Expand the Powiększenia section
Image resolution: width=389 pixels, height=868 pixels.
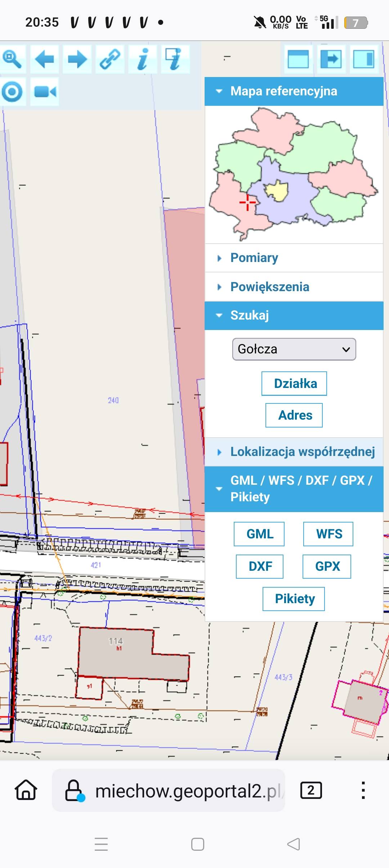pyautogui.click(x=269, y=287)
